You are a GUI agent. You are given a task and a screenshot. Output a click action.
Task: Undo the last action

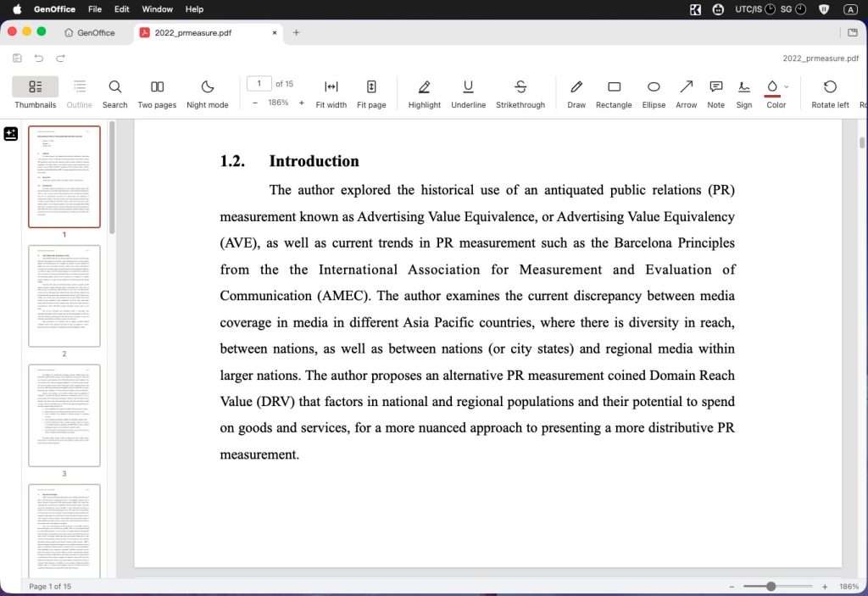pyautogui.click(x=39, y=58)
